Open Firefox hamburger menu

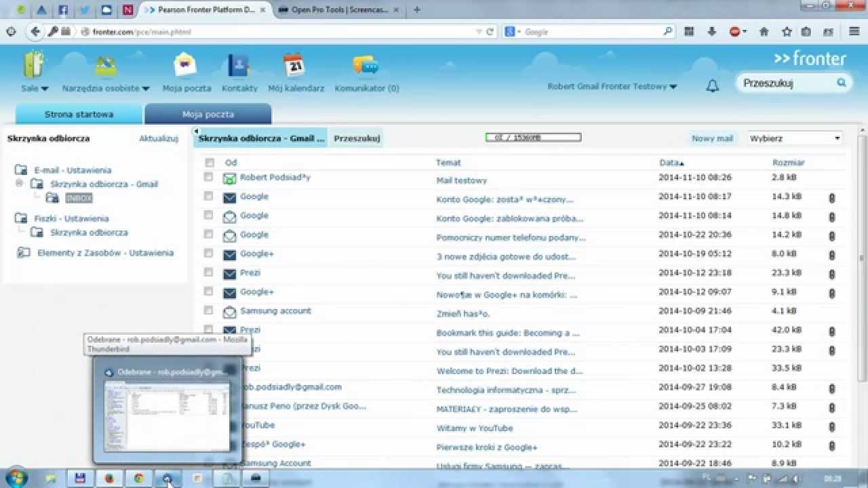[x=854, y=31]
